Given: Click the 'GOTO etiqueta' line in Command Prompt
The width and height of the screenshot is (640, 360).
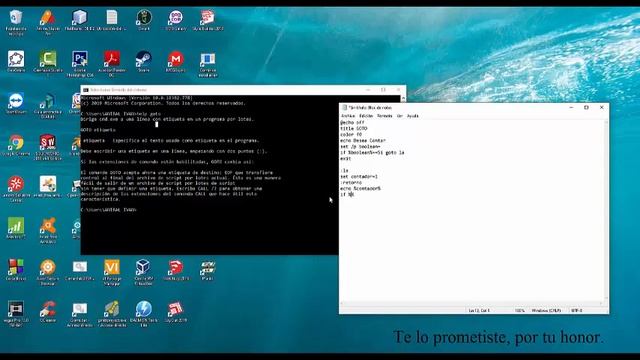Looking at the screenshot, I should (98, 130).
